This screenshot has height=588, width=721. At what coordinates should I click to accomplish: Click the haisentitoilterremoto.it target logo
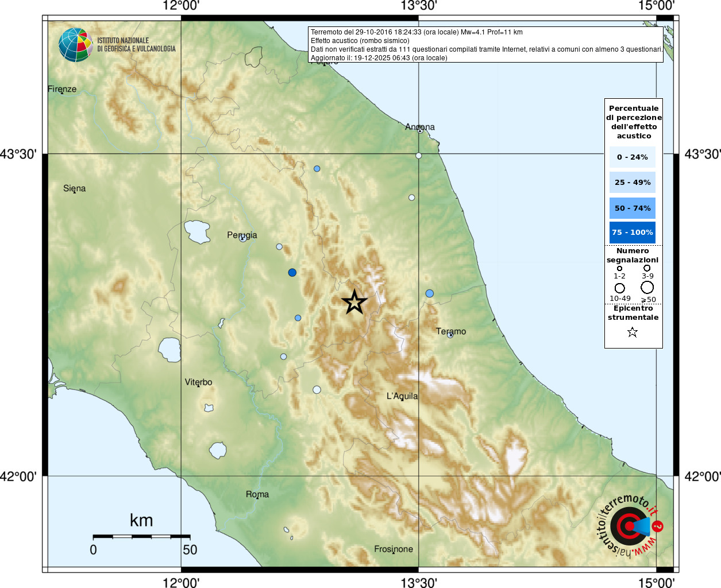click(x=630, y=525)
